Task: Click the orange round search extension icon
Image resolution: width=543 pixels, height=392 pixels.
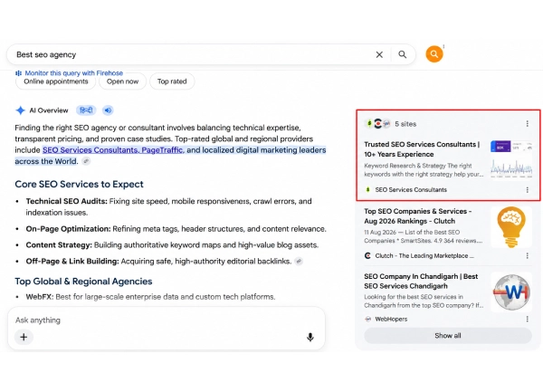Action: (x=433, y=54)
